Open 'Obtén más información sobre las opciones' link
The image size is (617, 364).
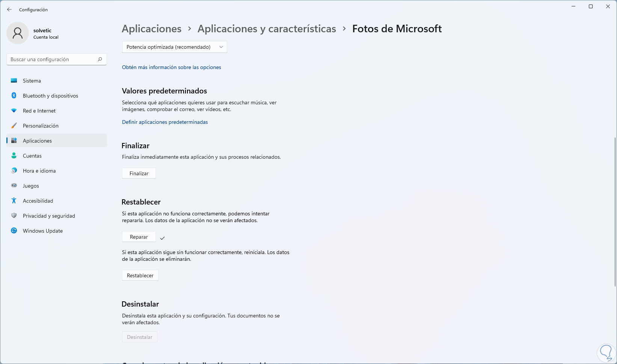172,67
